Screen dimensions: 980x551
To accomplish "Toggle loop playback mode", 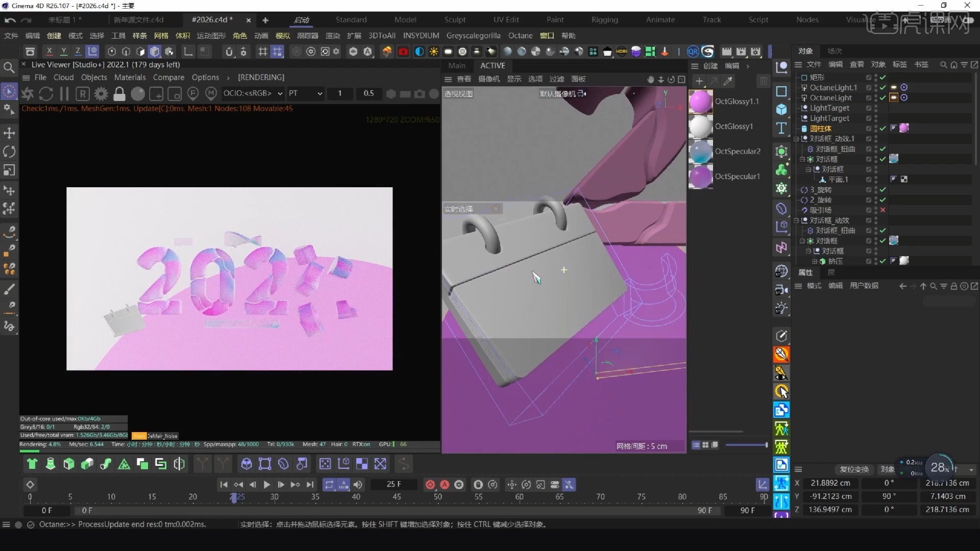I will click(329, 485).
